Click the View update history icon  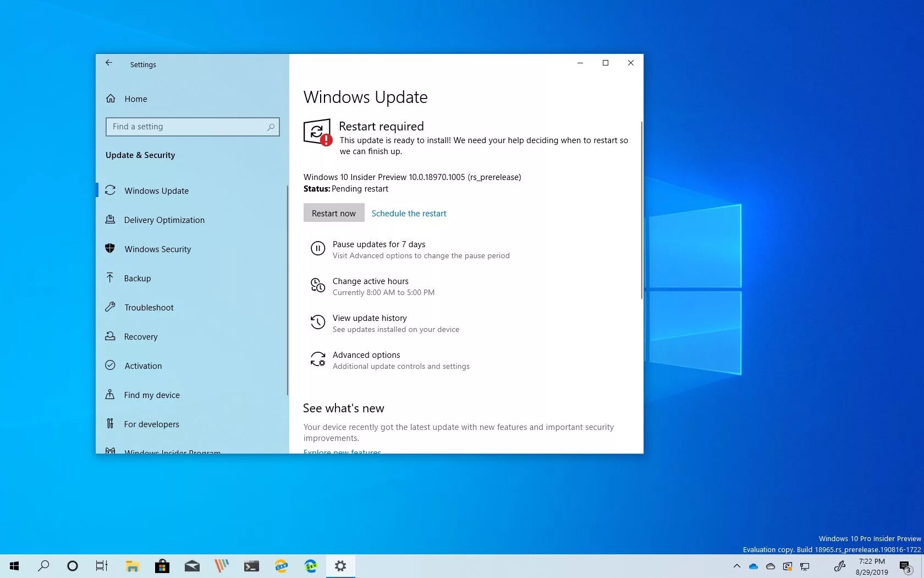tap(318, 322)
